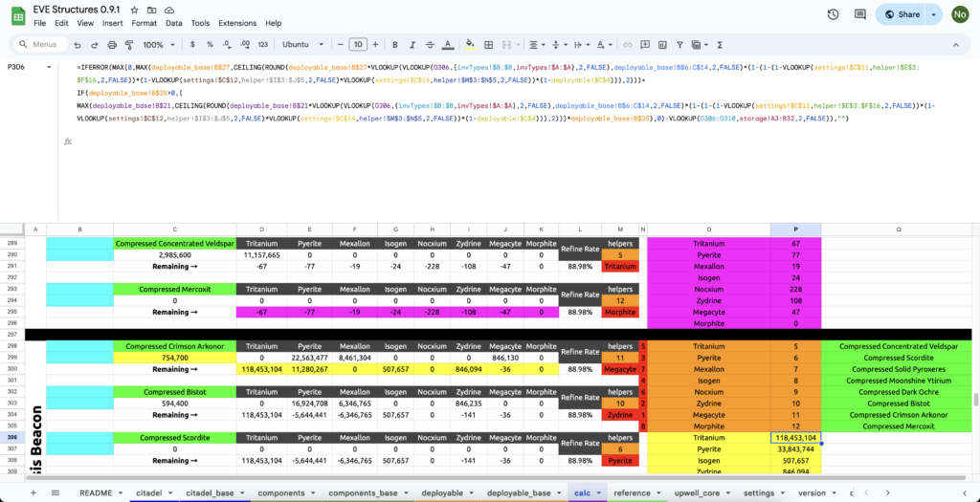Add a new sheet

pos(33,492)
